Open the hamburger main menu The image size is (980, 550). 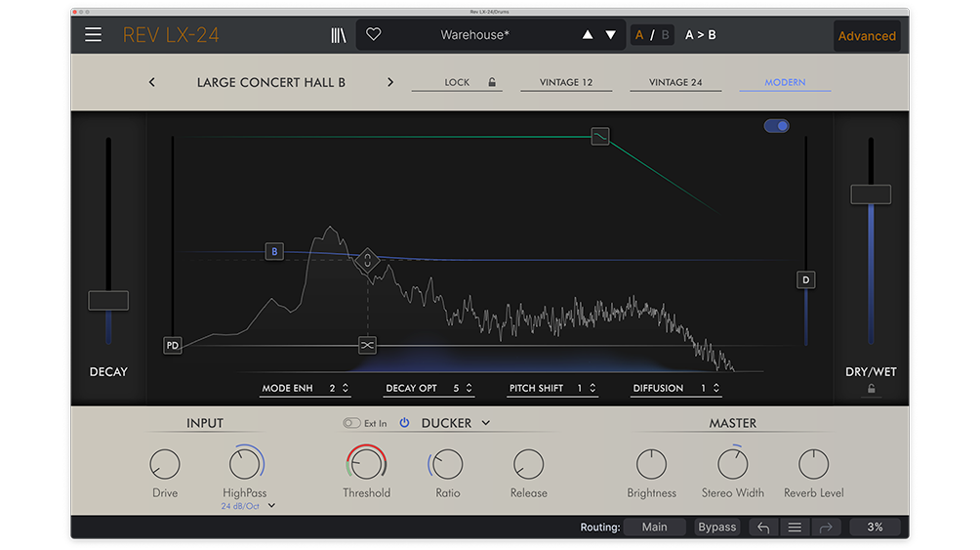(93, 34)
